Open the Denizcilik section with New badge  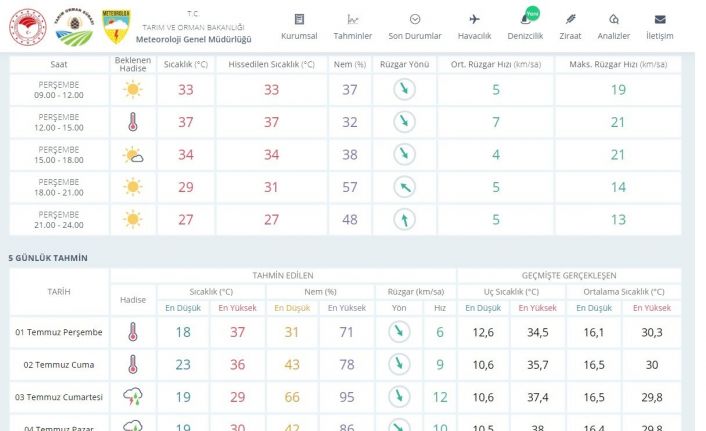pos(524,27)
